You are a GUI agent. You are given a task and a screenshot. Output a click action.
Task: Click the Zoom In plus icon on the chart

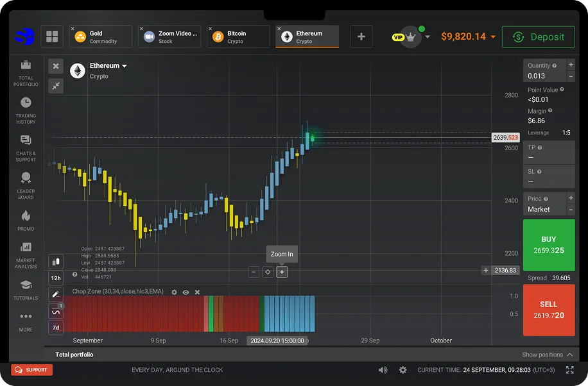[281, 272]
